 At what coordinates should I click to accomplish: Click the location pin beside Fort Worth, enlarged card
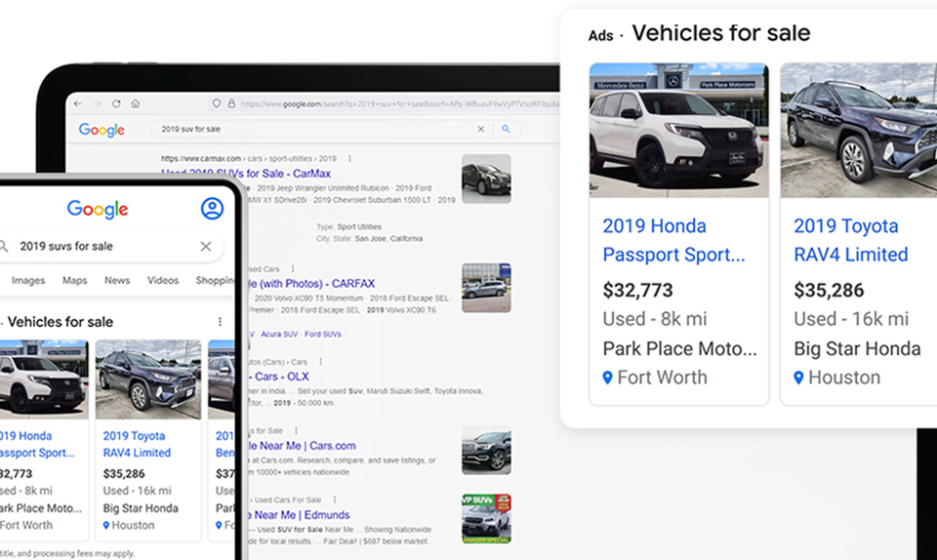pyautogui.click(x=608, y=378)
